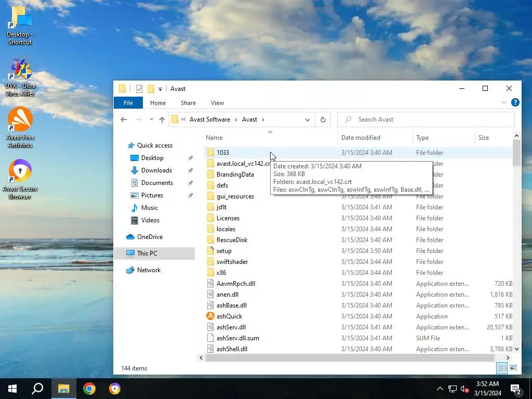Open the address bar history dropdown

308,120
